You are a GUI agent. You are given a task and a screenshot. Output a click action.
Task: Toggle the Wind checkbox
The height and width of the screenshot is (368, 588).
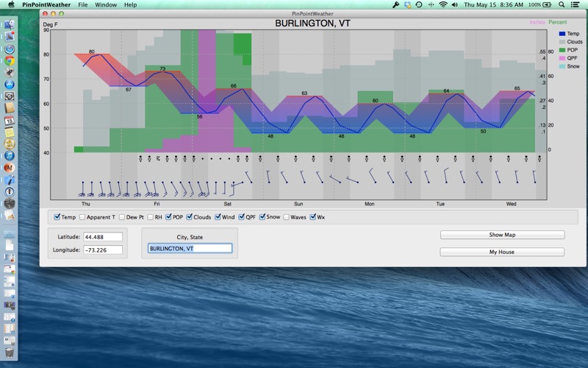click(x=218, y=216)
